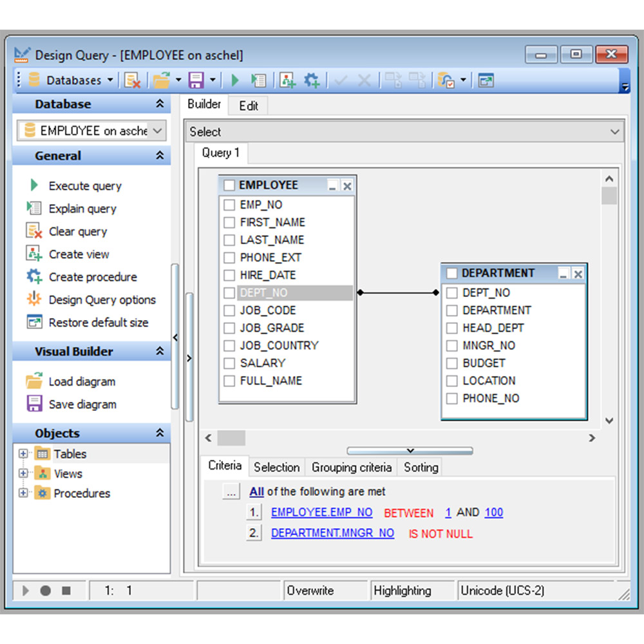Click the Create view toolbar icon

point(287,80)
